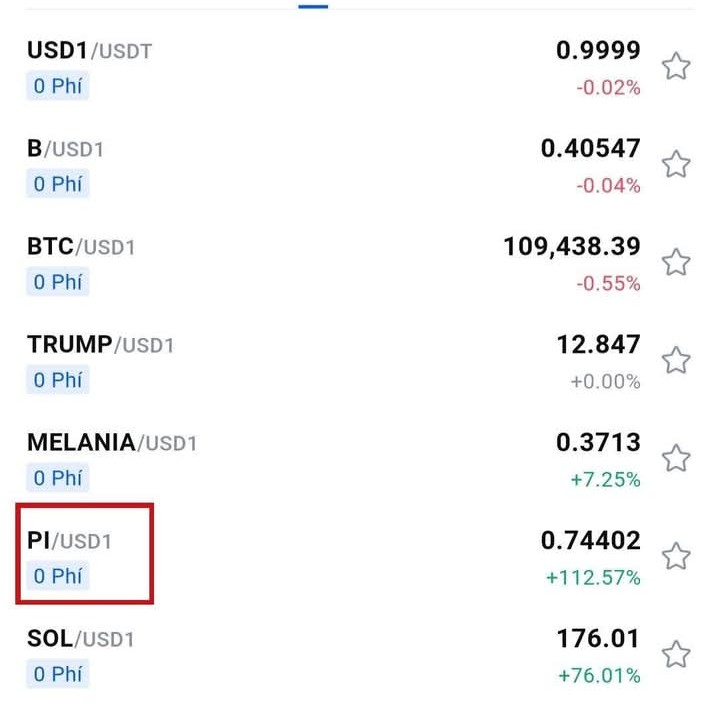Tap the 0 Phí tag under PI/USD1
The width and height of the screenshot is (720, 719).
(x=57, y=576)
